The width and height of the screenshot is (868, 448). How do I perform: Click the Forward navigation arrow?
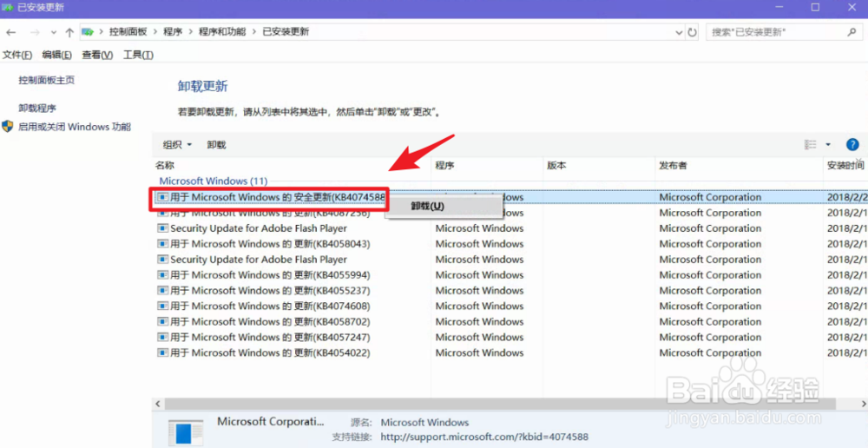(35, 33)
